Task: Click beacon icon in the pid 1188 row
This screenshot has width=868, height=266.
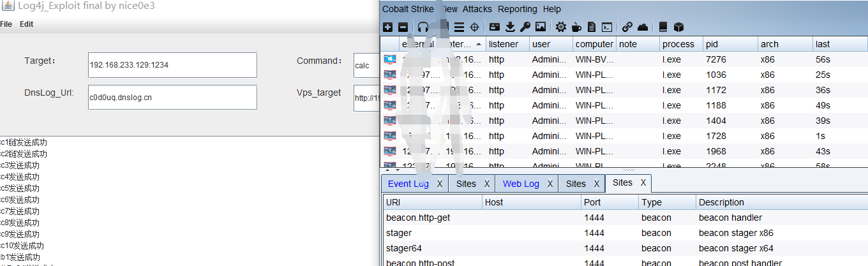Action: pyautogui.click(x=390, y=105)
